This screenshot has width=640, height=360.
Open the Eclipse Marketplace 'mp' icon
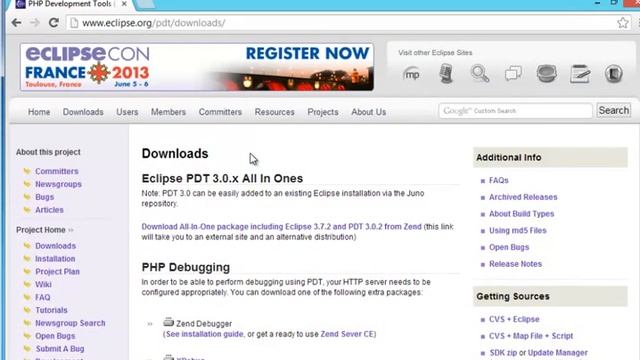pyautogui.click(x=411, y=74)
